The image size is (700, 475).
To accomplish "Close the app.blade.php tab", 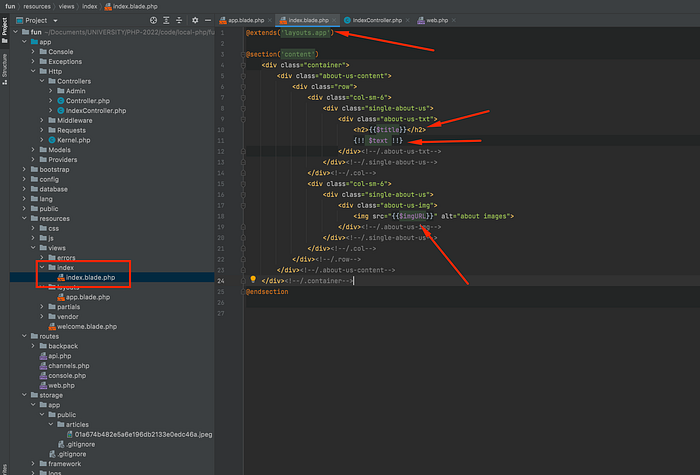I will coord(270,21).
